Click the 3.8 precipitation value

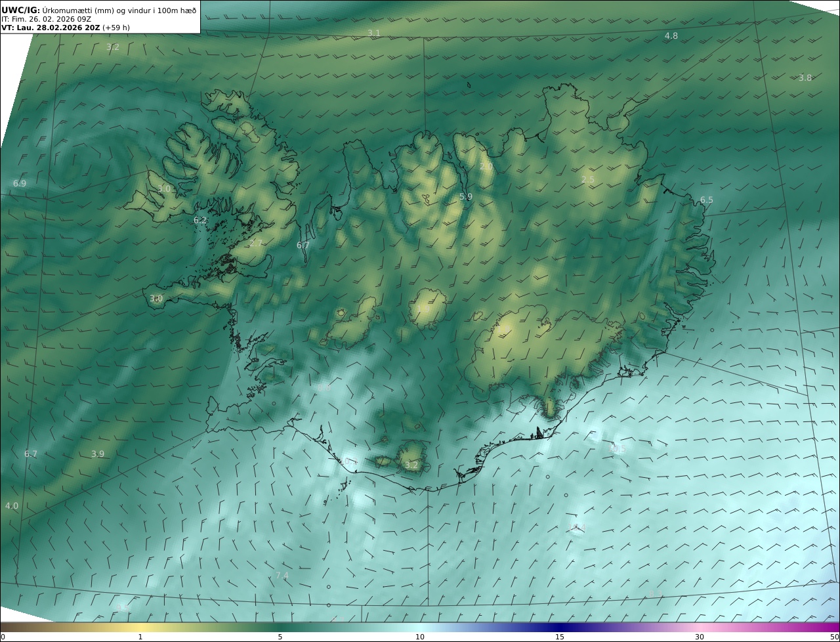805,77
